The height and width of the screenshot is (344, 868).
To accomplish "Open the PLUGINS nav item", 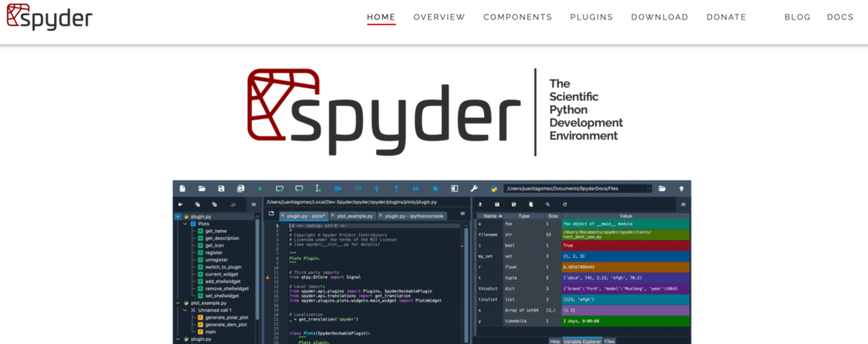I will (x=591, y=17).
